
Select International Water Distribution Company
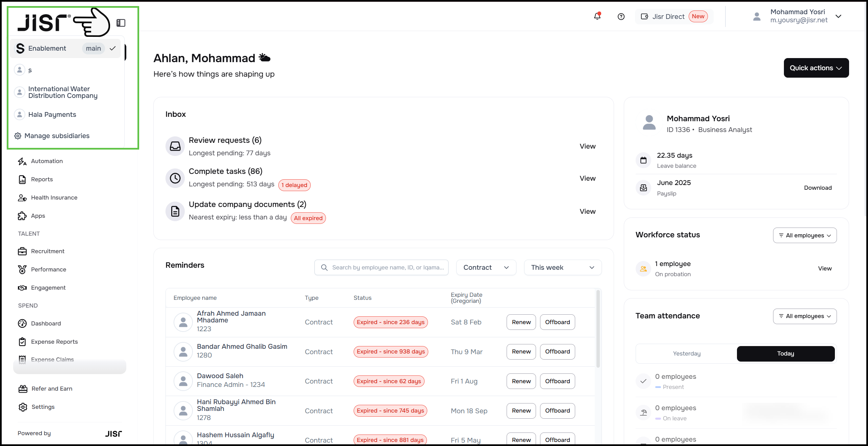pos(62,92)
